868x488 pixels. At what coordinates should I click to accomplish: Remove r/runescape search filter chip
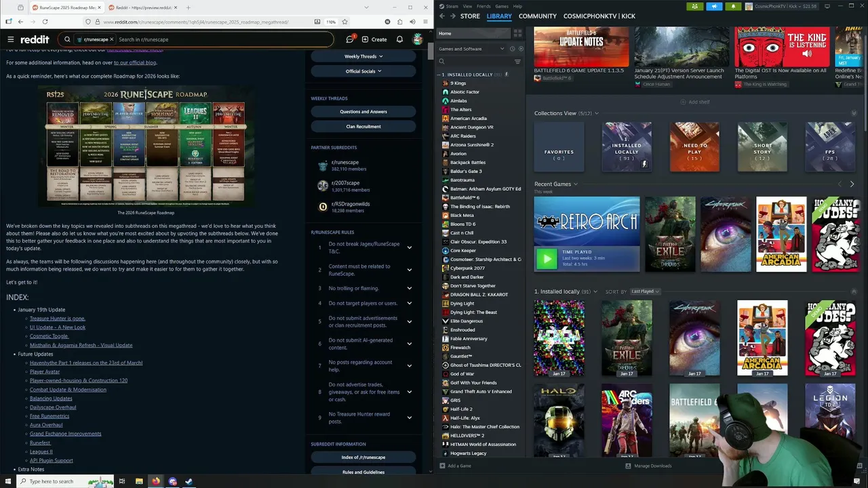pyautogui.click(x=111, y=39)
